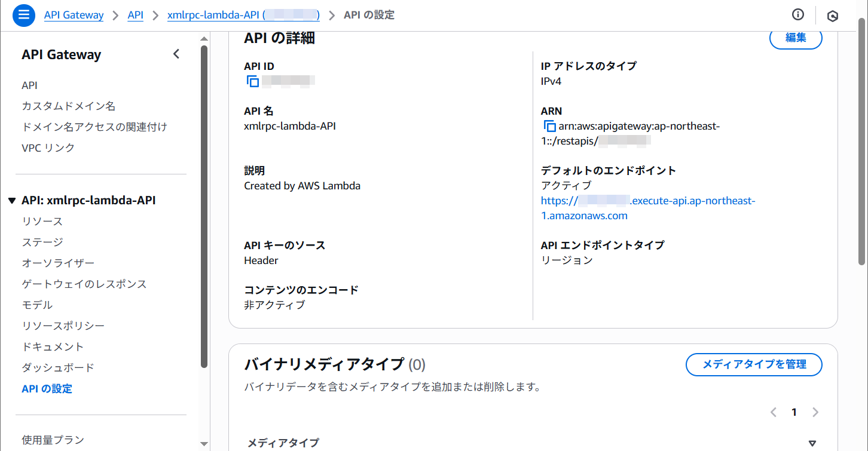
Task: Collapse the API Gateway sidebar
Action: tap(176, 54)
